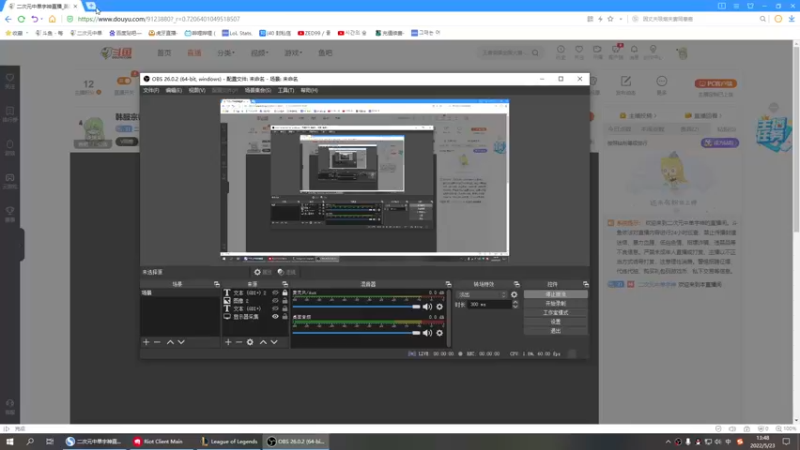Expand Douyu games menu in nav bar
Image resolution: width=800 pixels, height=450 pixels.
(293, 53)
